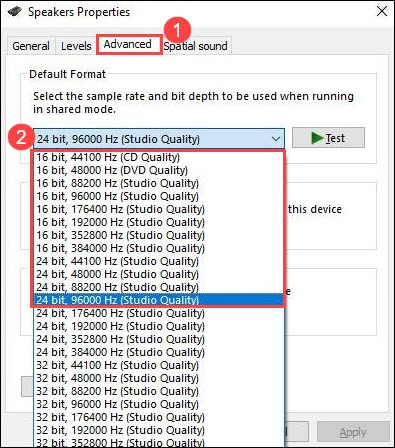Select 24 bit, 384000 Hz option

tap(159, 352)
